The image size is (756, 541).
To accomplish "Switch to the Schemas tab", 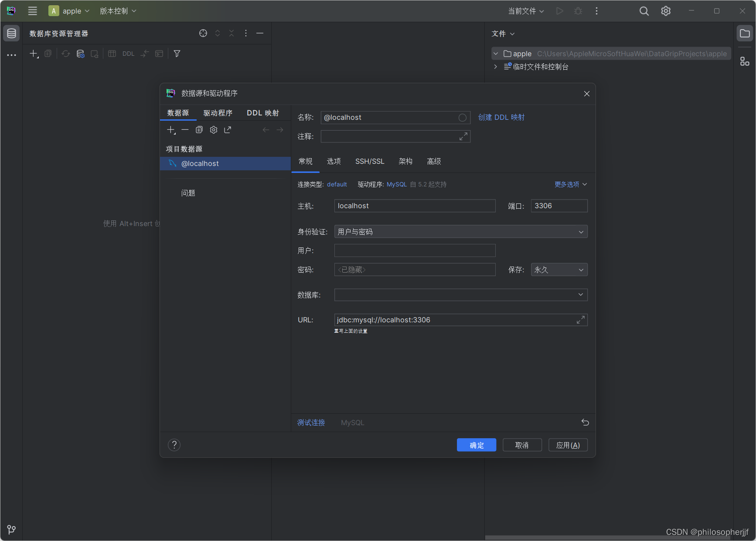I will [405, 161].
